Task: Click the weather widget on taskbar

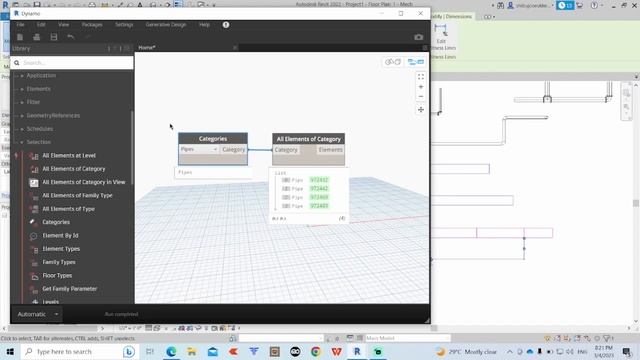Action: (x=466, y=351)
